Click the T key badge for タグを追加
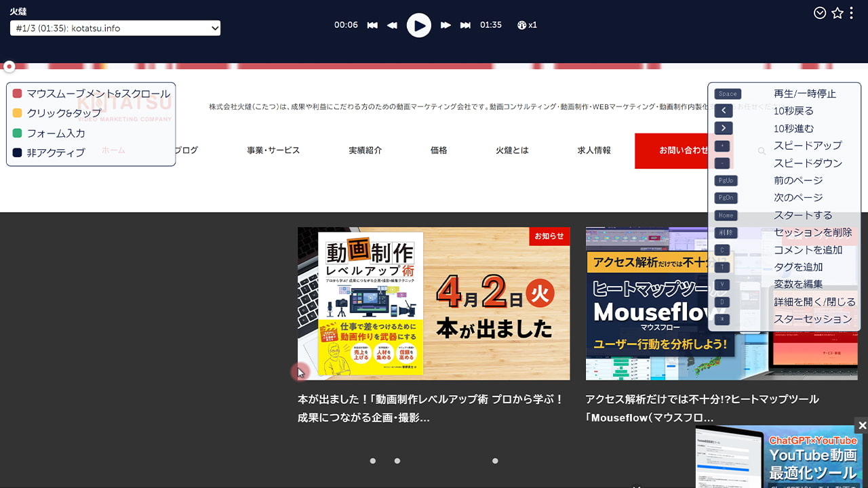Viewport: 868px width, 488px height. 722,267
